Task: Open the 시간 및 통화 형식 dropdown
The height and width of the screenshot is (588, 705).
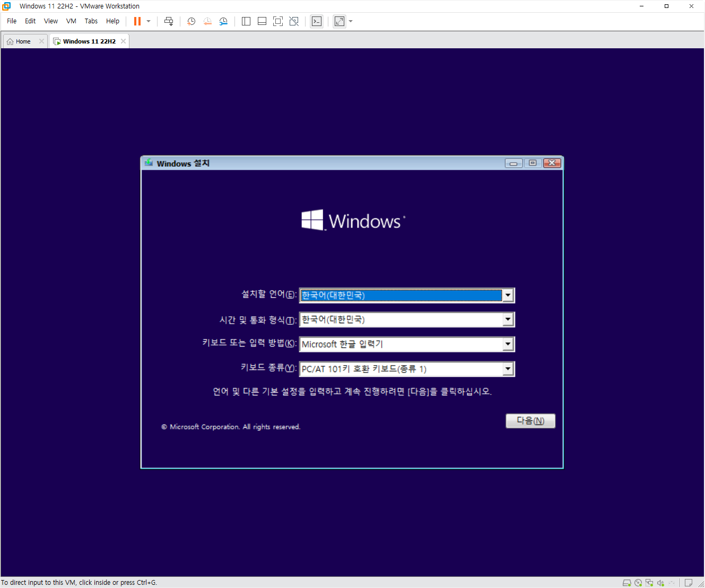Action: [508, 319]
